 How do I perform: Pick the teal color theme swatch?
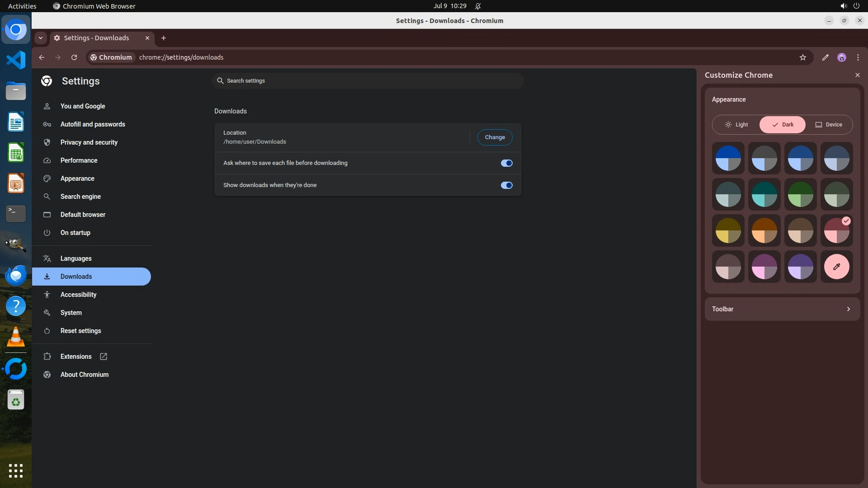point(764,194)
